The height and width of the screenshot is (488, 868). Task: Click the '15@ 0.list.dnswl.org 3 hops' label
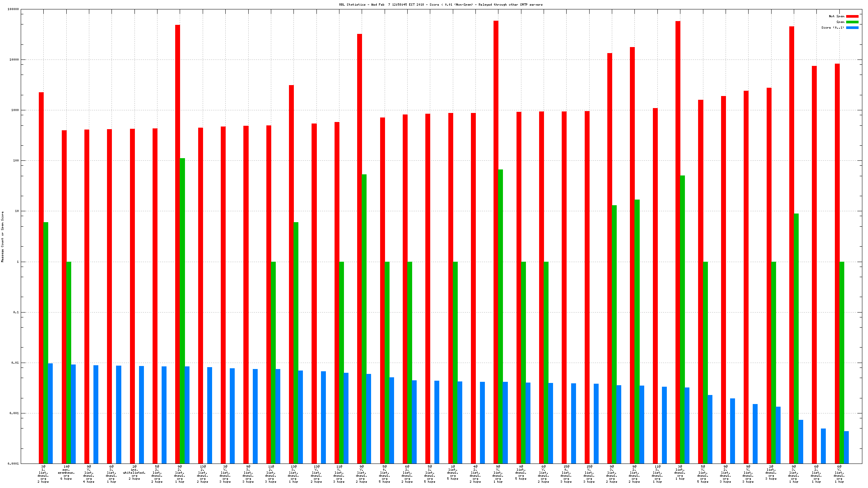pos(566,474)
